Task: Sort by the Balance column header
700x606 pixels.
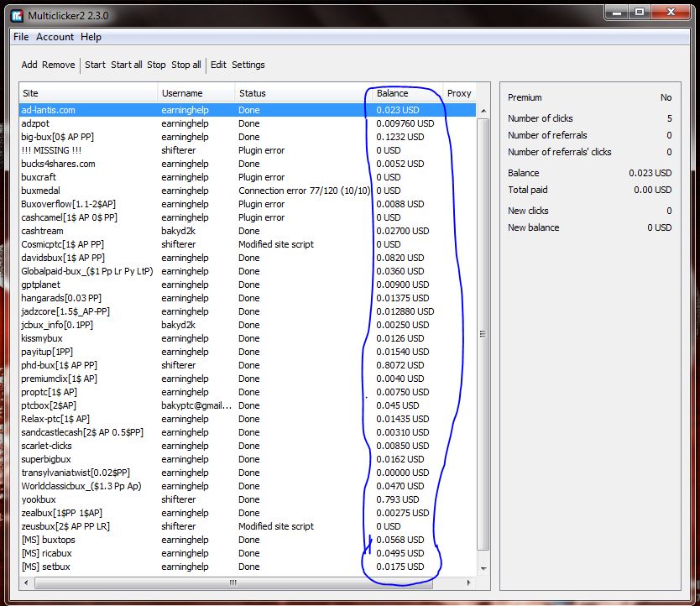Action: click(x=408, y=93)
